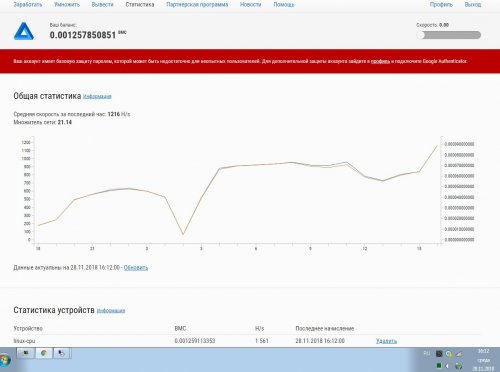Click the Выход logout link

click(473, 5)
